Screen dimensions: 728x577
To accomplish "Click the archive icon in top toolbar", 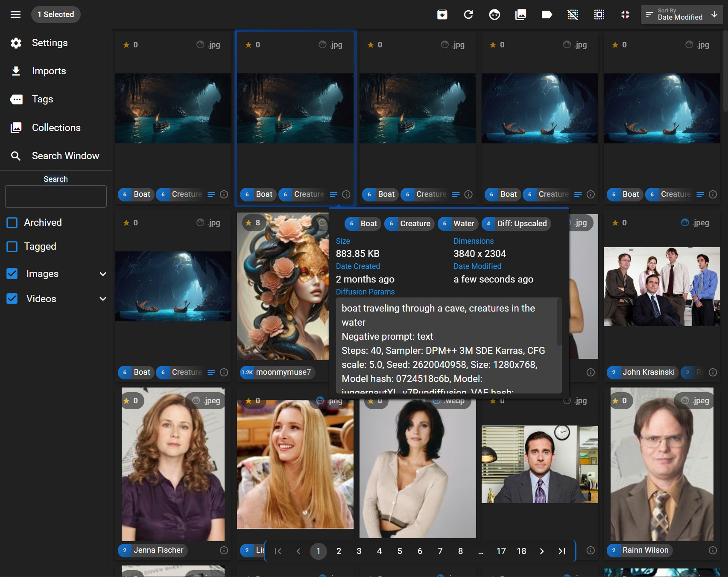I will [x=442, y=15].
